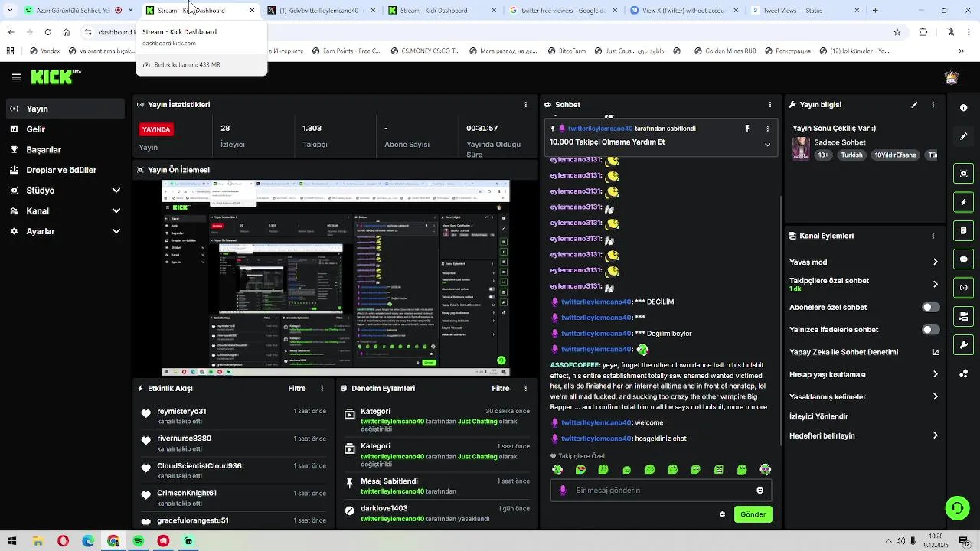This screenshot has width=980, height=551.
Task: Toggle broadcast signal icon in right sidebar
Action: pos(963,288)
